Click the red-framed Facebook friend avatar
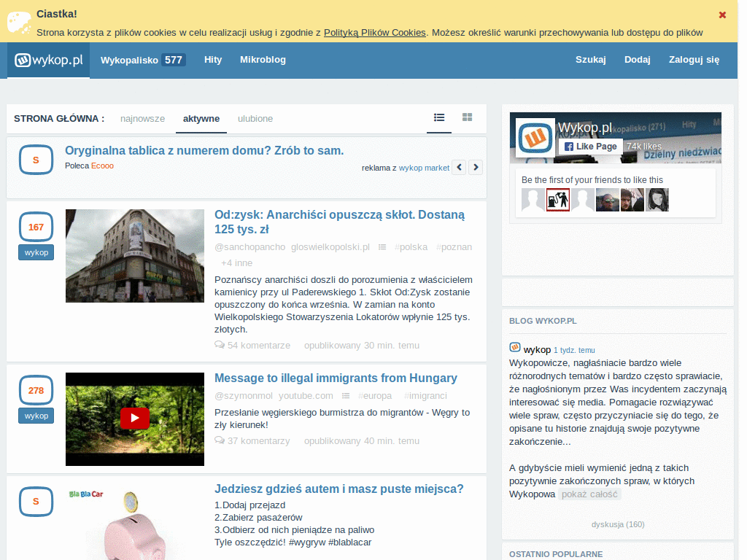Screen dimensions: 747x560 558,200
